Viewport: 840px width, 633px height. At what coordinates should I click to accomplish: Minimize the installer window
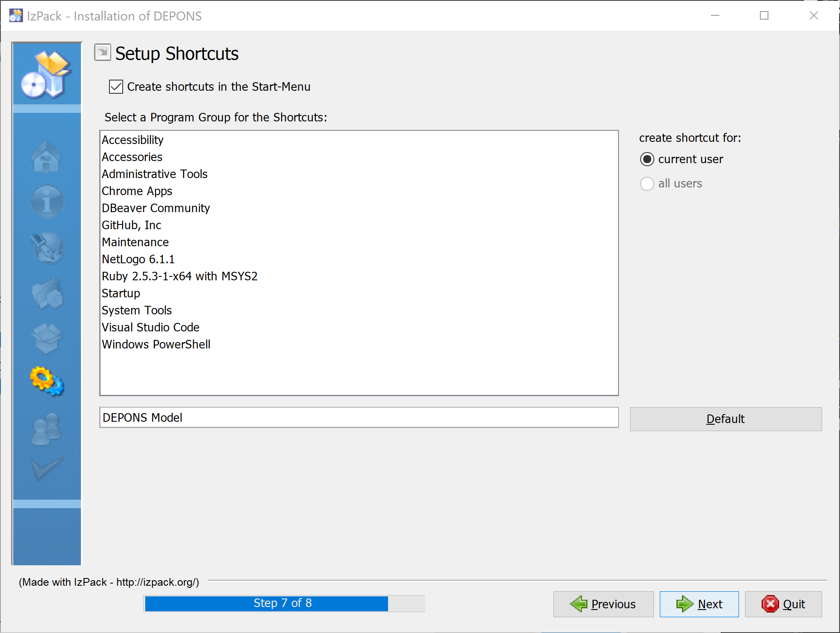tap(715, 16)
